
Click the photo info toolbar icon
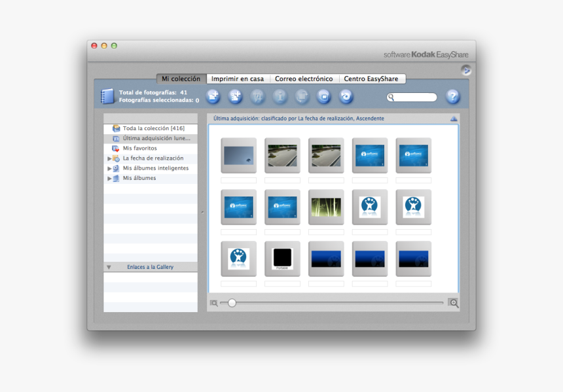pyautogui.click(x=280, y=97)
